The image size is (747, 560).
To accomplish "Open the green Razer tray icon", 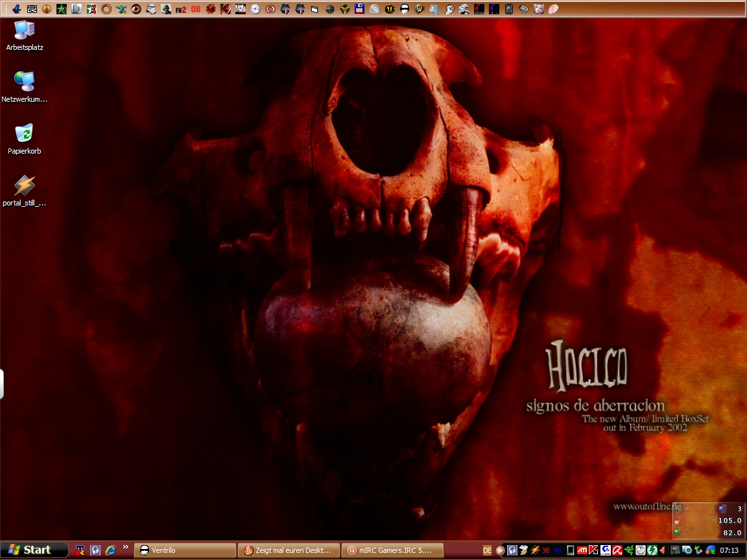I will tap(629, 550).
